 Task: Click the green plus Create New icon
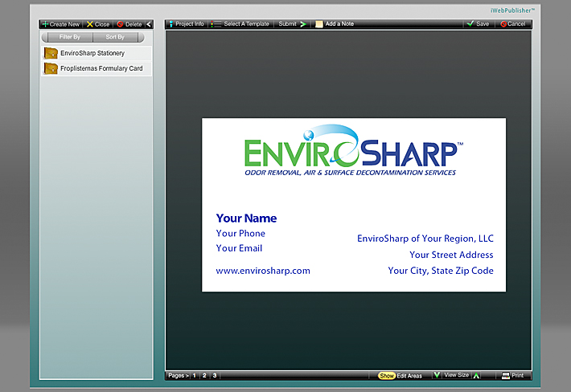(45, 24)
